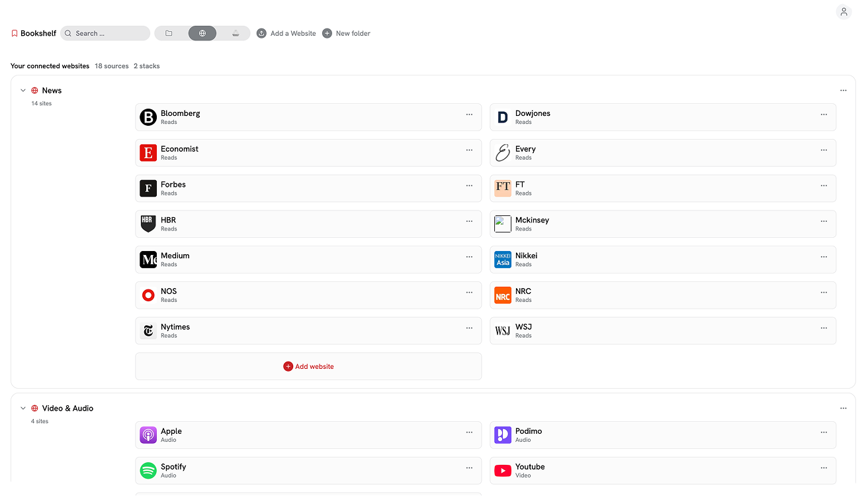Click the HBR shield icon
This screenshot has height=496, width=868.
[148, 224]
